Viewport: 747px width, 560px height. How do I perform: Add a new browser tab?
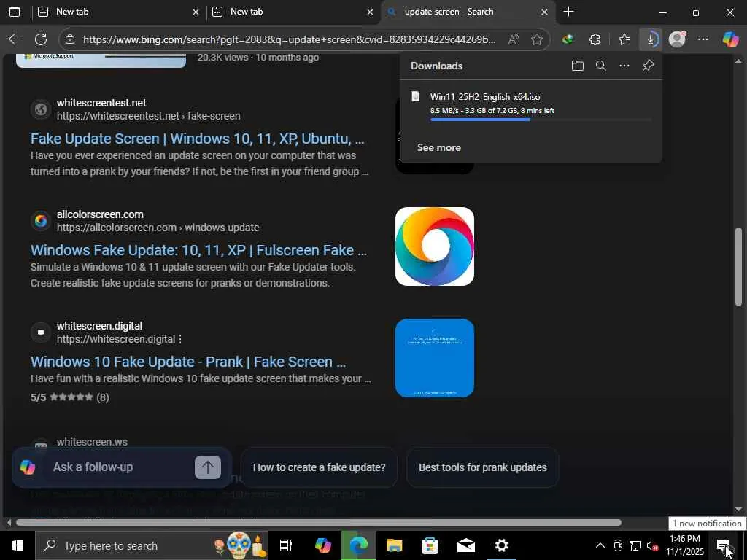tap(568, 12)
